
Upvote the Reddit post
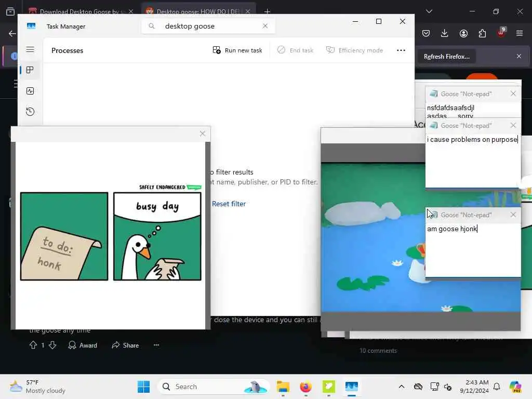33,345
